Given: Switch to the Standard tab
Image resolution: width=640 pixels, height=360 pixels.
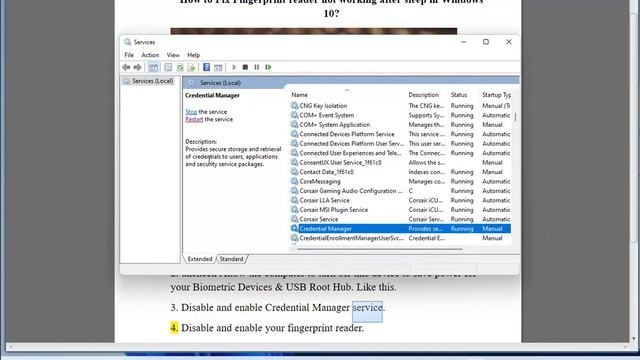Looking at the screenshot, I should [x=231, y=259].
